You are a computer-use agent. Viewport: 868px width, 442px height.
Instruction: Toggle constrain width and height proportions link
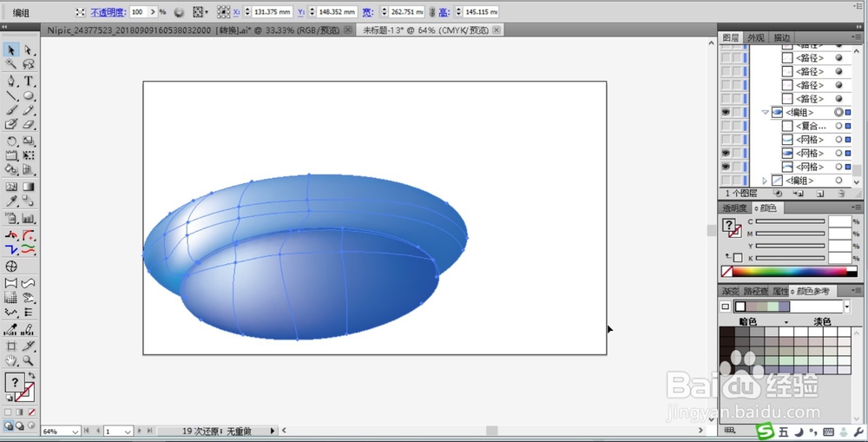pyautogui.click(x=431, y=11)
